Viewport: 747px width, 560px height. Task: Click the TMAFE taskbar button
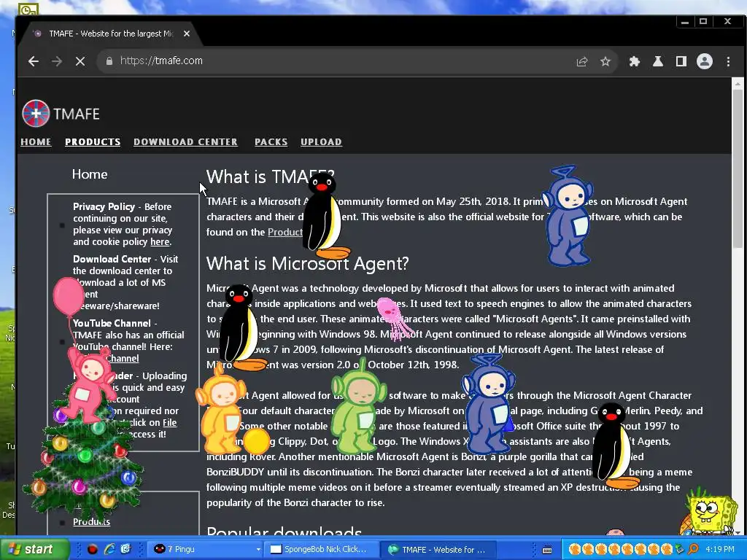438,549
